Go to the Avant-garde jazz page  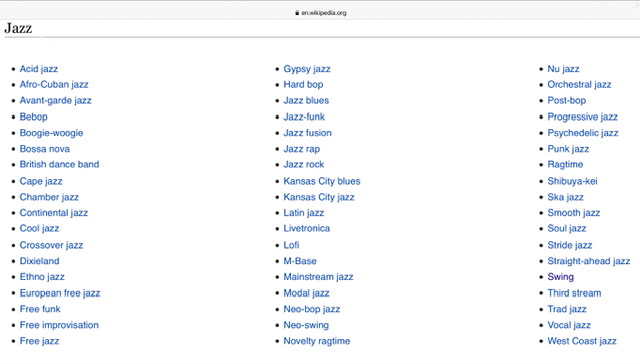tap(56, 100)
